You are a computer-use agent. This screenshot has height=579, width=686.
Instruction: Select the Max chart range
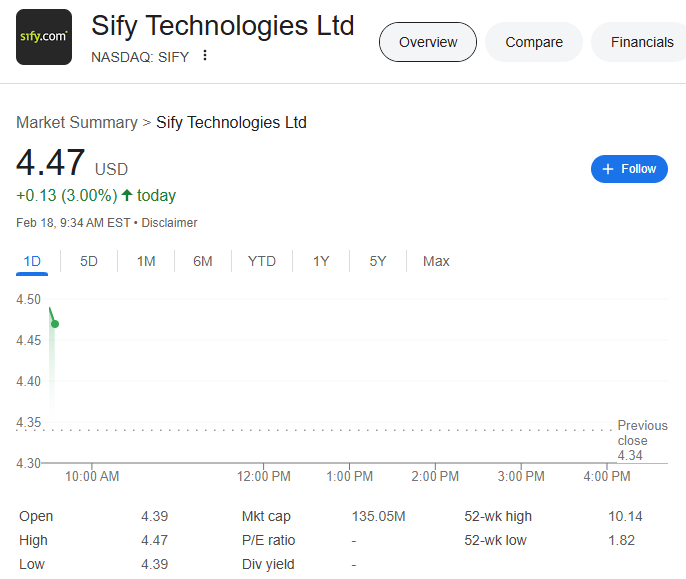coord(436,261)
